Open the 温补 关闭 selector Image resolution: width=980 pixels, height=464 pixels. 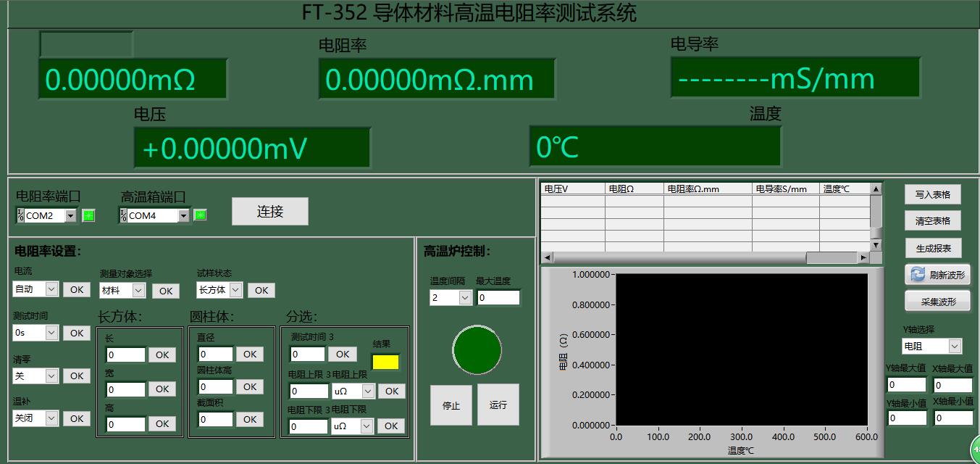click(51, 418)
